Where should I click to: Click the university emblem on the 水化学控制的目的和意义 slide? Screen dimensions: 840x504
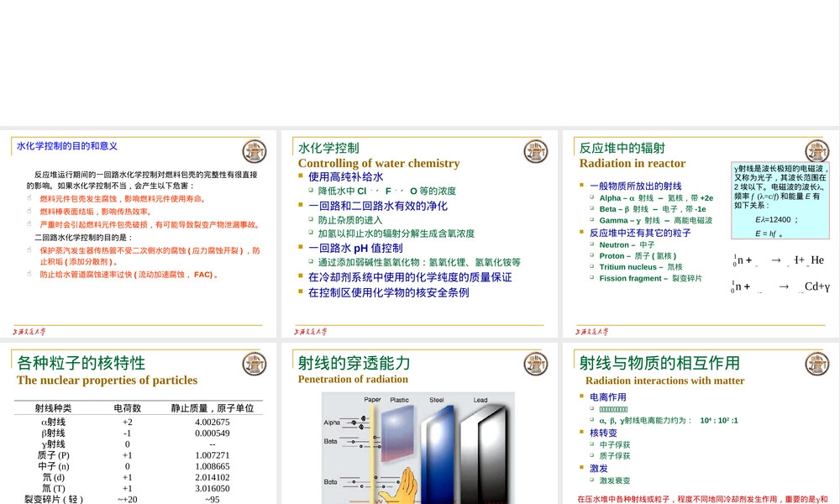point(255,151)
